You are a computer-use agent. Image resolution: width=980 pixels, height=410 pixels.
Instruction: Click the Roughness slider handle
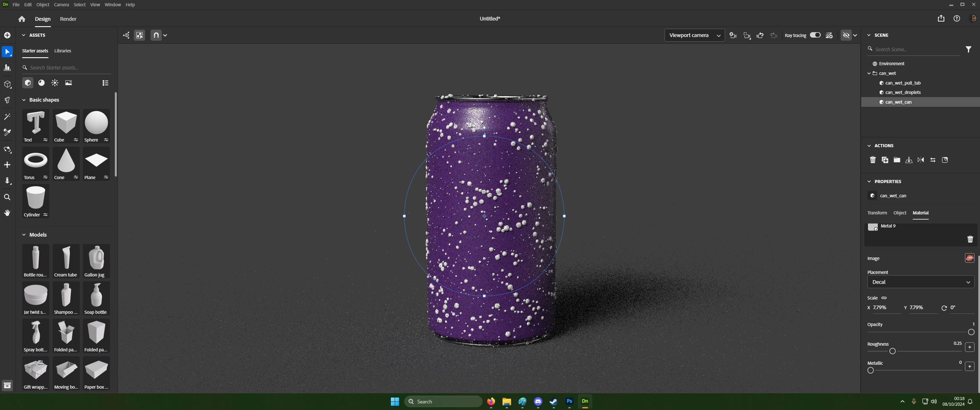click(892, 351)
